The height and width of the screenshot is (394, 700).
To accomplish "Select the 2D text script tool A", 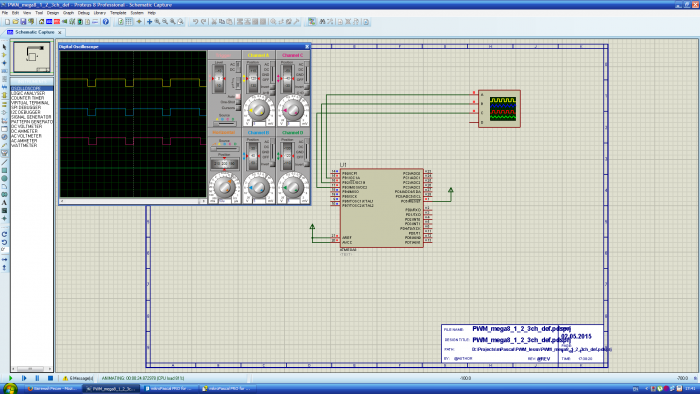I will click(x=4, y=203).
